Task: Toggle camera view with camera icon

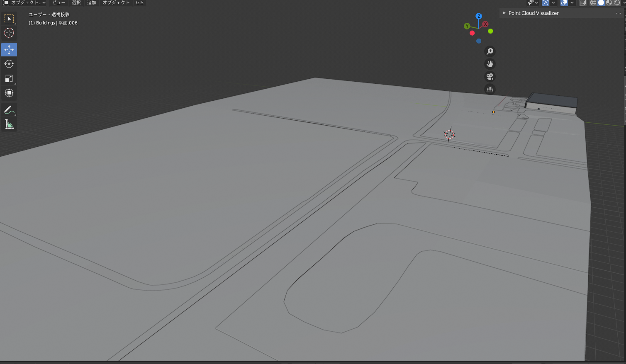Action: (x=490, y=77)
